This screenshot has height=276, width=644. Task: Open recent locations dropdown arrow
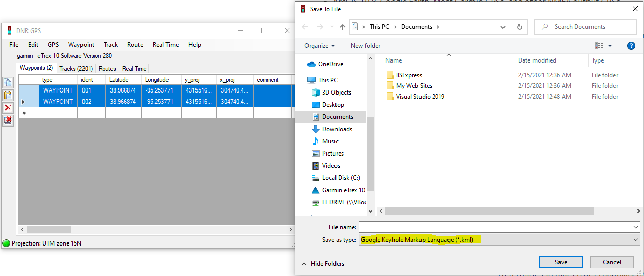(x=333, y=27)
